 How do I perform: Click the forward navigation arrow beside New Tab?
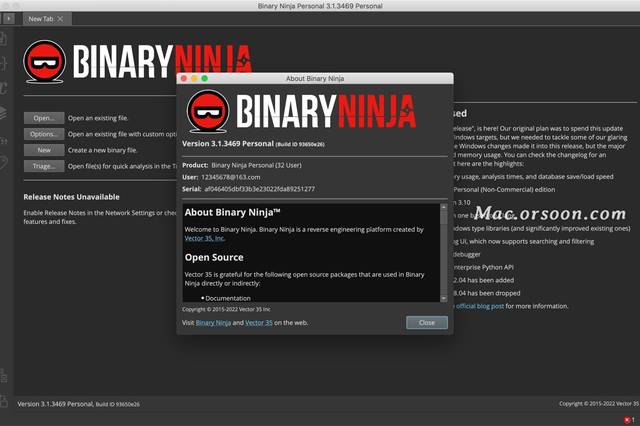pos(9,18)
